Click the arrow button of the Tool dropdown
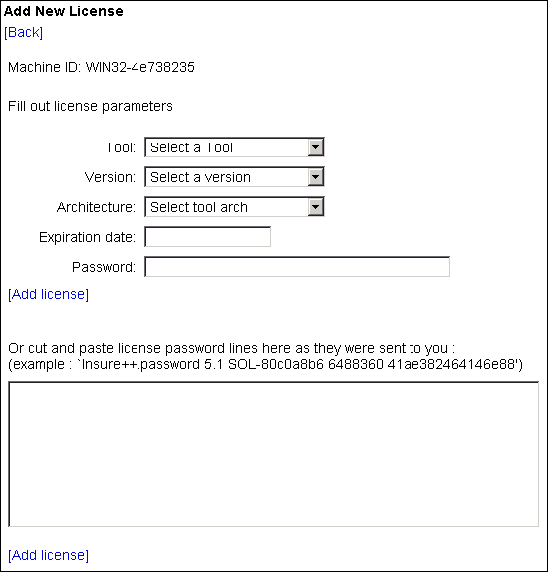548x572 pixels. tap(315, 147)
